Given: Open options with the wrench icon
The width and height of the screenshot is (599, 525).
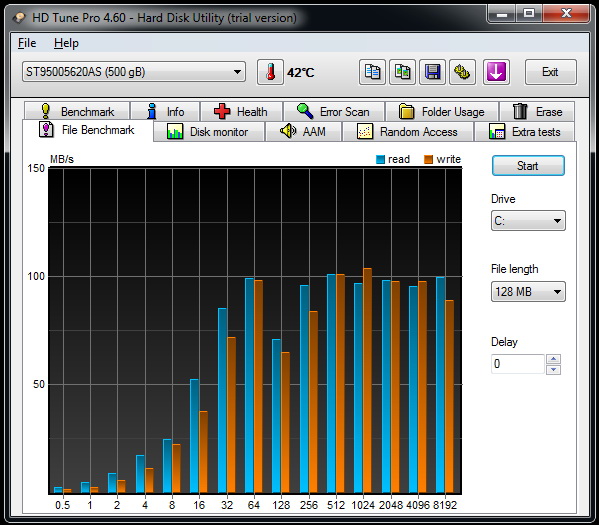Looking at the screenshot, I should coord(462,72).
